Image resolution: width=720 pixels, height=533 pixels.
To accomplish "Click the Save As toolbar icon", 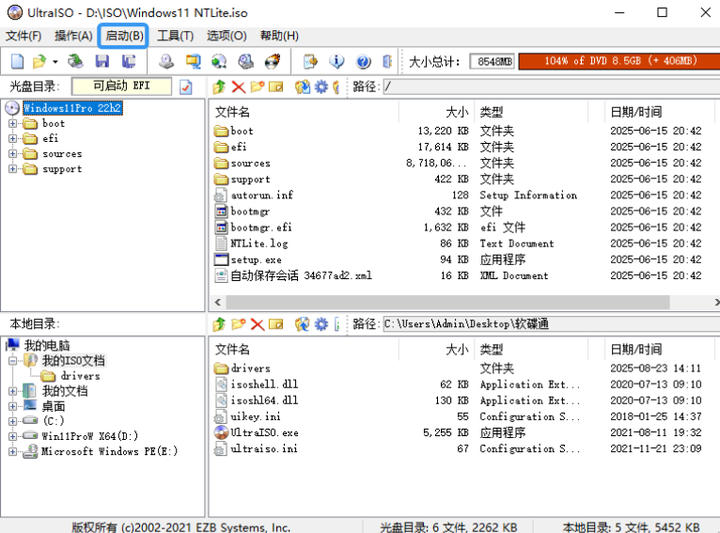I will (x=129, y=61).
